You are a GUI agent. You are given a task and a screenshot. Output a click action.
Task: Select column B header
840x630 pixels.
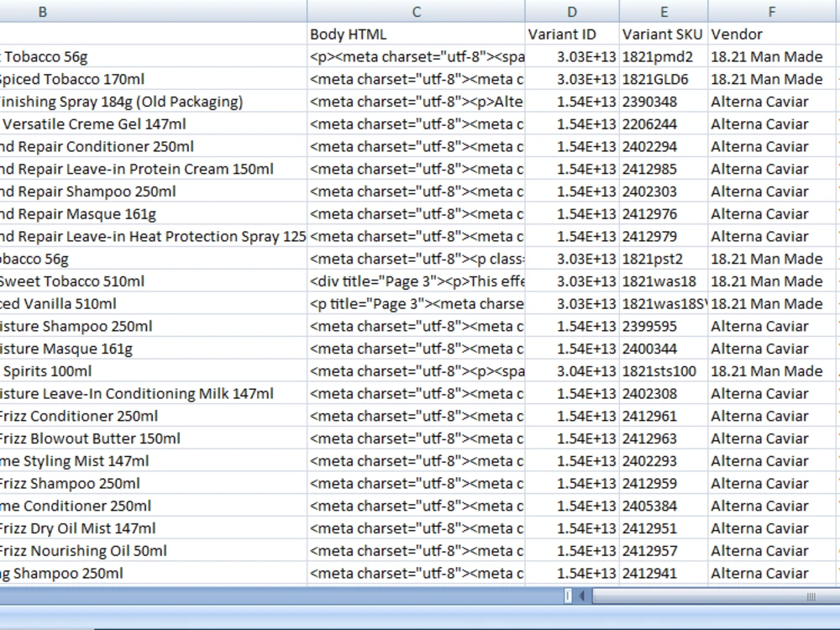[x=153, y=11]
